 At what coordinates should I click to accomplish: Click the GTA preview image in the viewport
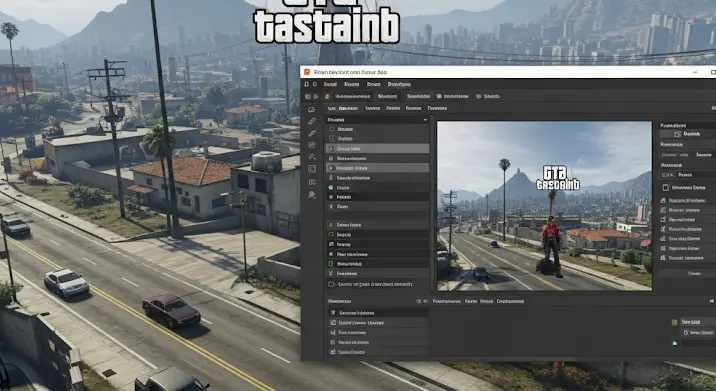tap(544, 206)
